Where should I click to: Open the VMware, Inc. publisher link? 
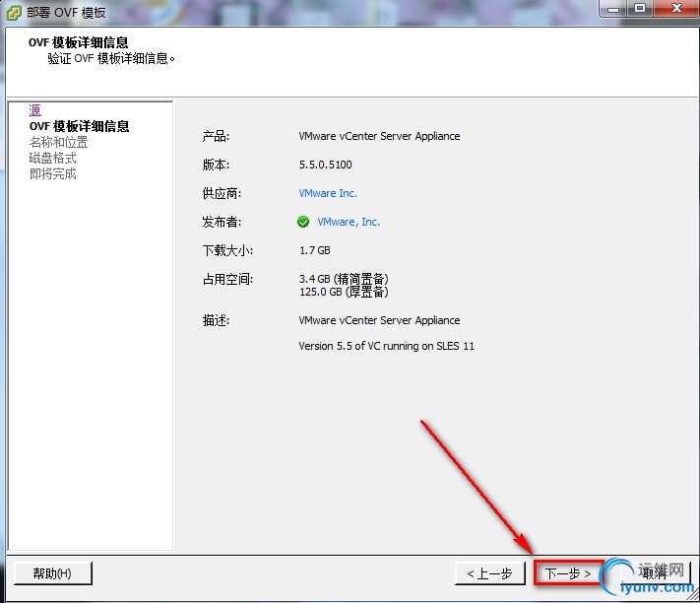pyautogui.click(x=349, y=222)
